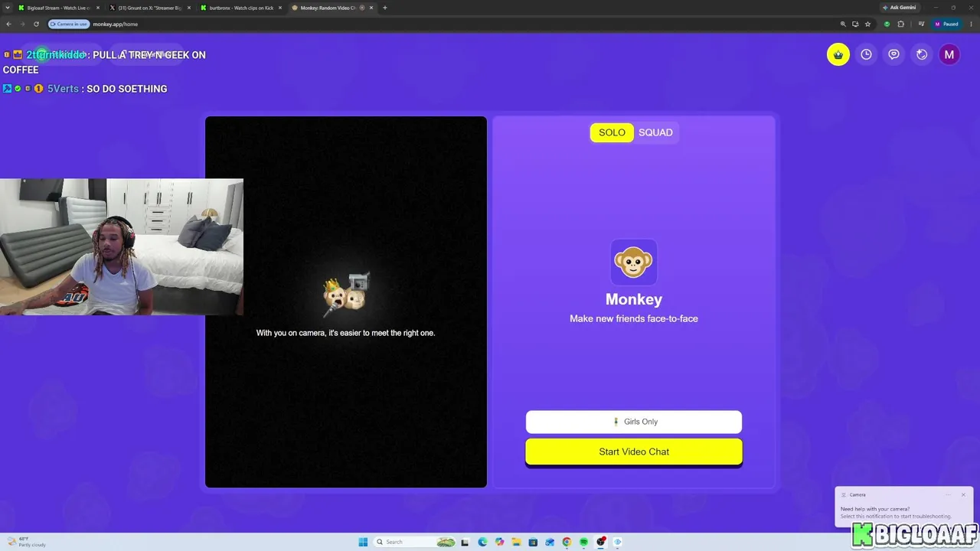
Task: Close the burtbronx clips tab
Action: 279,8
